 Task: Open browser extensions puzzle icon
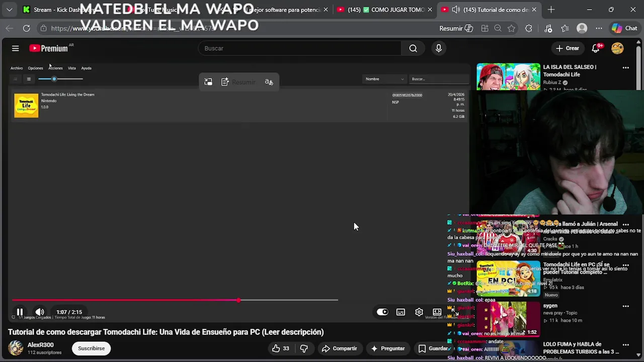coord(528,29)
